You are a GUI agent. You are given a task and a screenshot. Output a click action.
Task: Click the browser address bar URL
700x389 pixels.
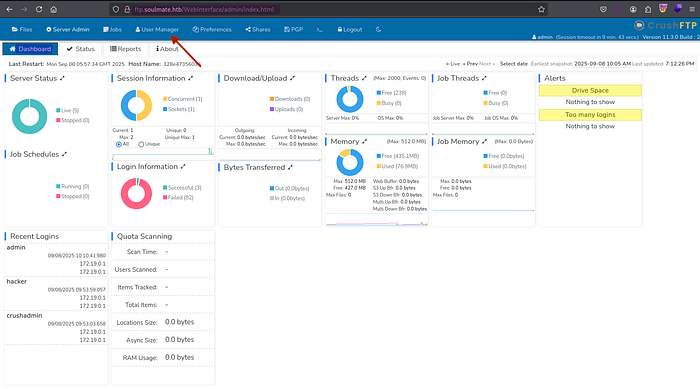click(204, 9)
